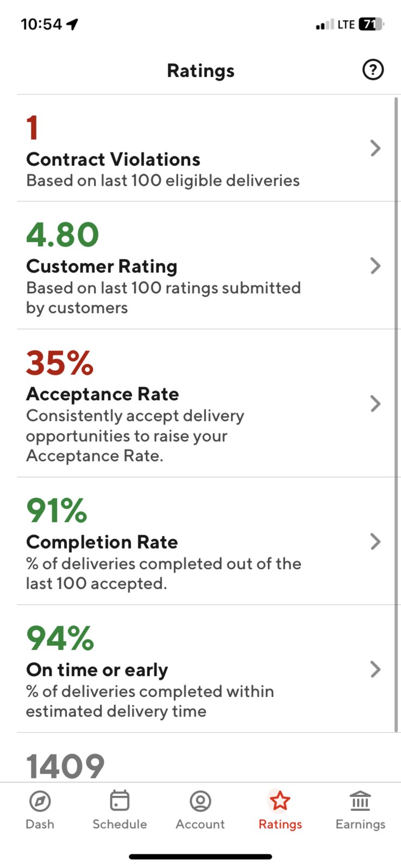
Task: Expand Completion Rate chevron
Action: pyautogui.click(x=375, y=542)
